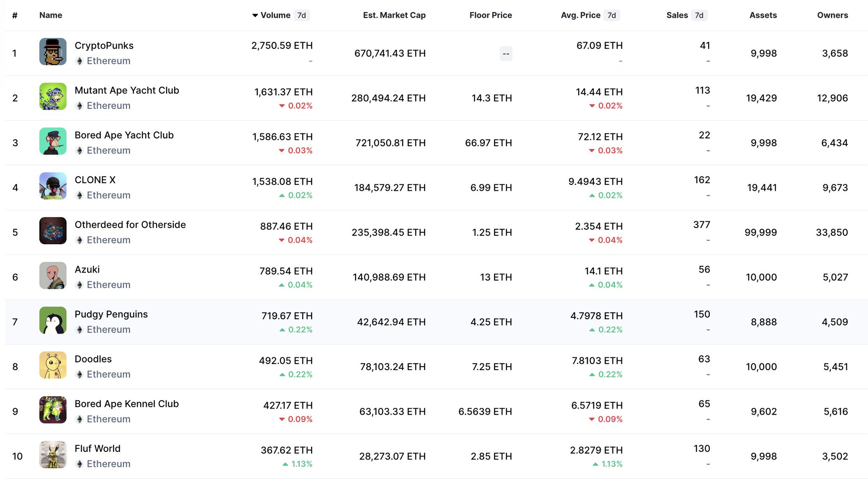Sort by the Volume column arrow
This screenshot has width=868, height=479.
pos(255,15)
